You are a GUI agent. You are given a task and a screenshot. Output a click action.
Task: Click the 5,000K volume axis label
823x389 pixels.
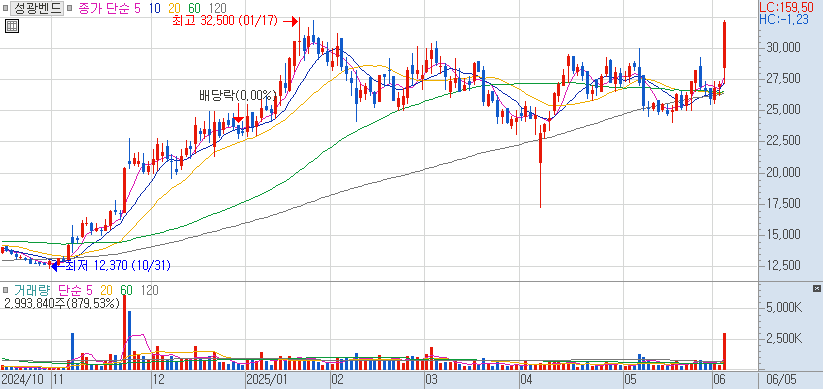coord(785,308)
